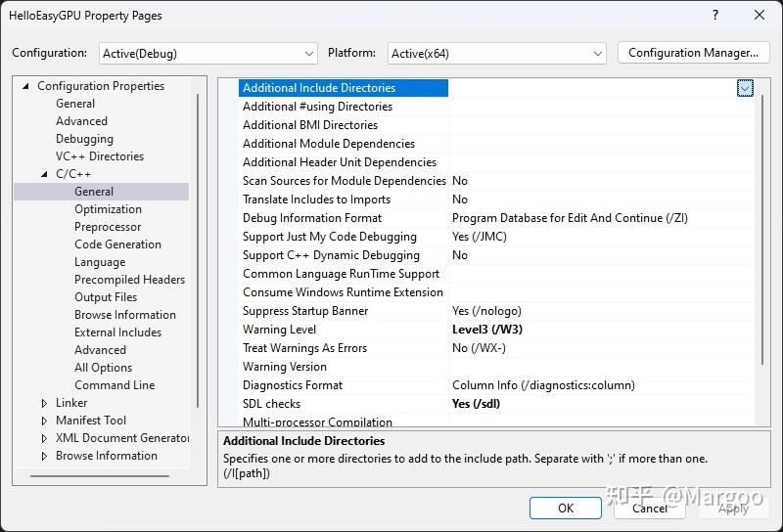Select General under Configuration Properties
The height and width of the screenshot is (532, 783).
click(75, 104)
